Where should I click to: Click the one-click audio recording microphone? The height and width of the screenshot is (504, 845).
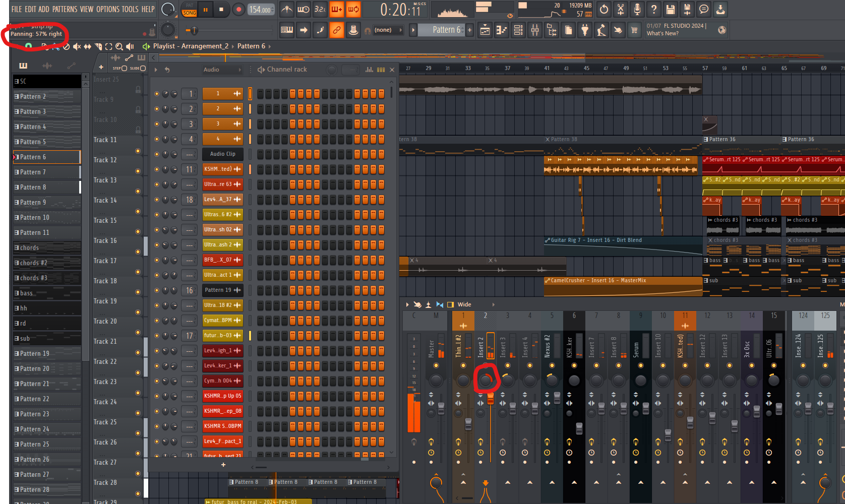point(637,9)
